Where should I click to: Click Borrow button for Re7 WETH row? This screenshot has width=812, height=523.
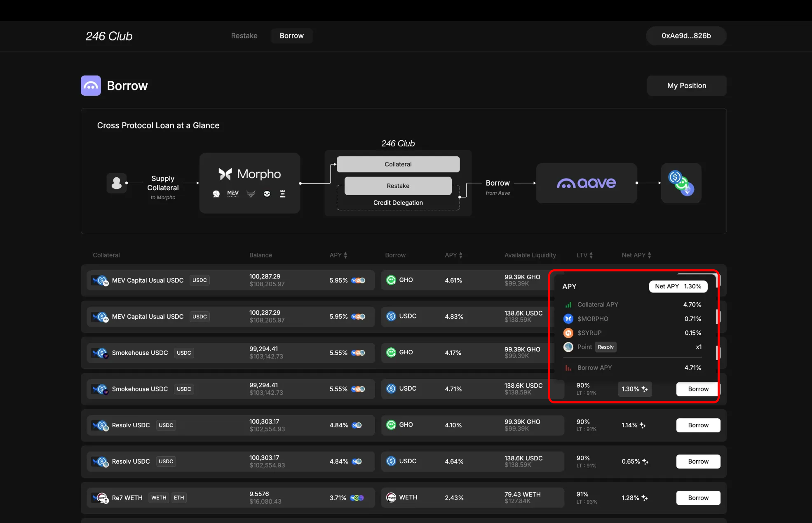(698, 498)
